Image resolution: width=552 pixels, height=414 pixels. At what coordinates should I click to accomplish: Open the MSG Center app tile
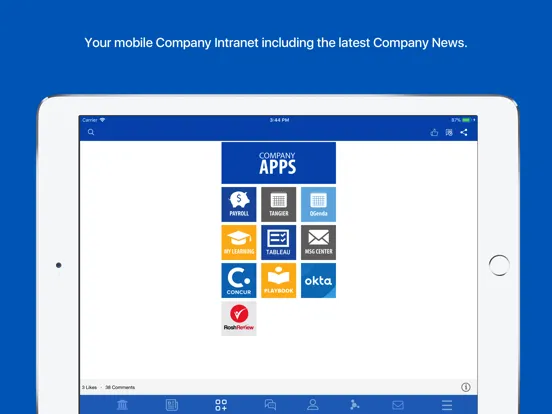318,242
